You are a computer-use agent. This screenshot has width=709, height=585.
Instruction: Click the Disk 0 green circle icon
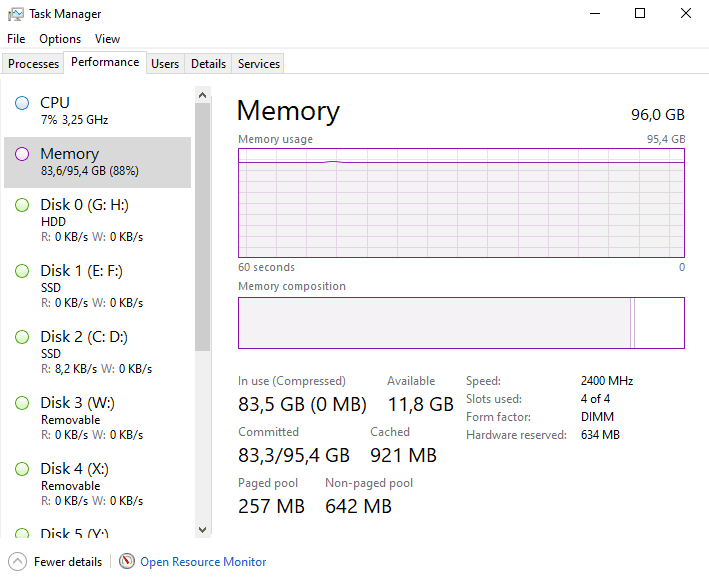(22, 205)
